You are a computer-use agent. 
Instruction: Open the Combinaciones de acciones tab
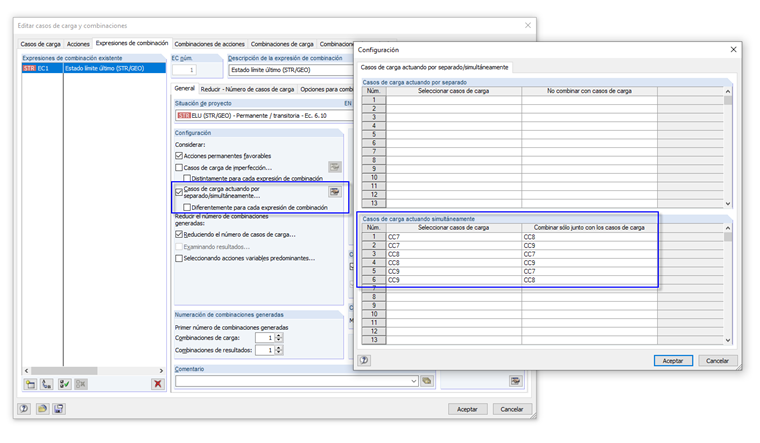click(209, 44)
